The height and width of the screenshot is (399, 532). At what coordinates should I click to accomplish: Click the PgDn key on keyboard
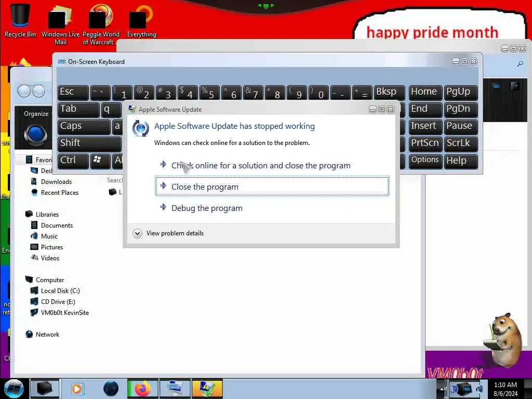(461, 110)
